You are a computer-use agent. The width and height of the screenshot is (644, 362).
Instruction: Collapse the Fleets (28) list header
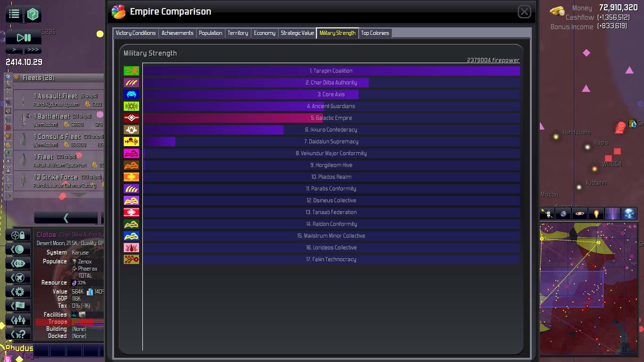tap(58, 78)
